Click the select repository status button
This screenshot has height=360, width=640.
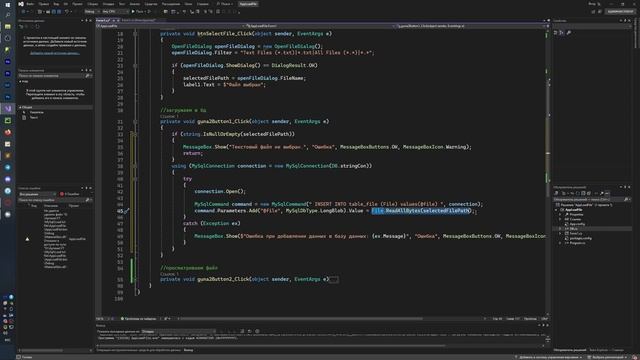[x=608, y=357]
